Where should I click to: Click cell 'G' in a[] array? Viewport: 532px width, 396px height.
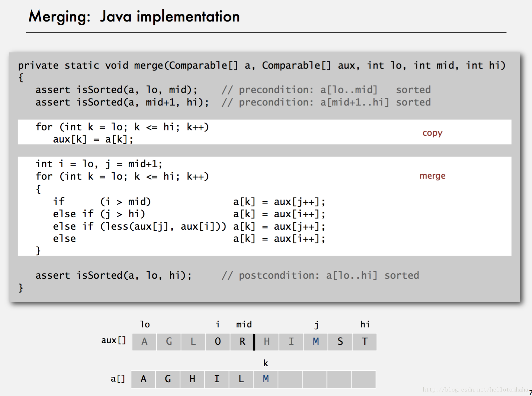168,379
